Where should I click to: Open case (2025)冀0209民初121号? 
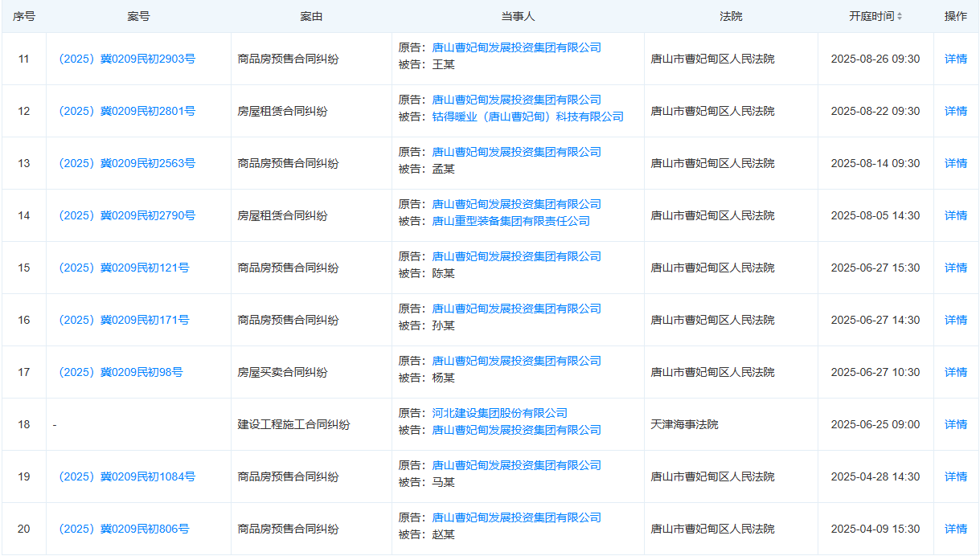[124, 268]
